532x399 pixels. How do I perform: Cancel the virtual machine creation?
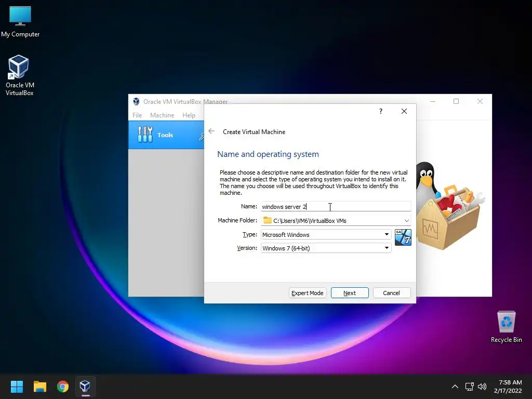coord(392,293)
